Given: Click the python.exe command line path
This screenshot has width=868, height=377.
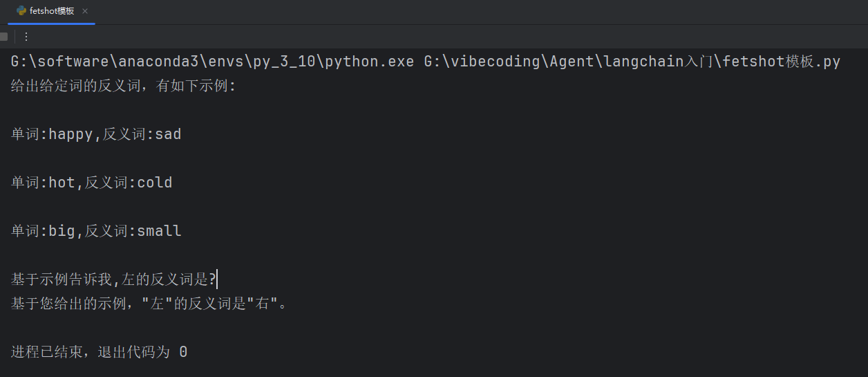Looking at the screenshot, I should coord(212,62).
